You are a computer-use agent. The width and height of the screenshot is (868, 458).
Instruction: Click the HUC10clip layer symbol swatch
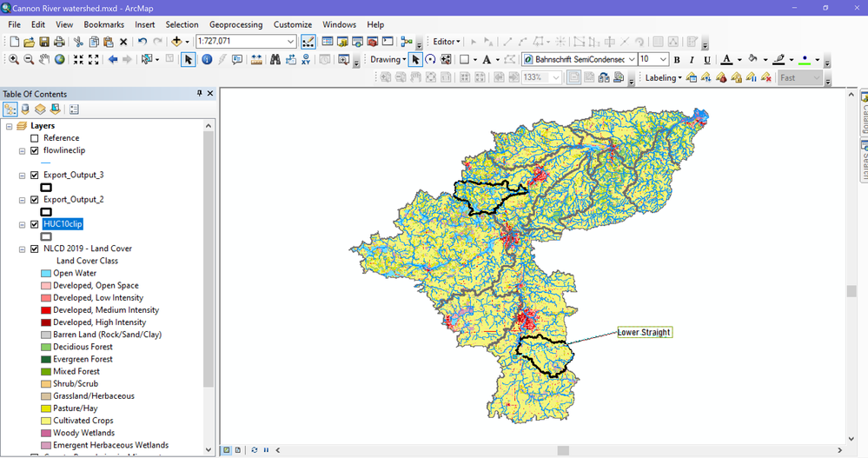pyautogui.click(x=46, y=236)
